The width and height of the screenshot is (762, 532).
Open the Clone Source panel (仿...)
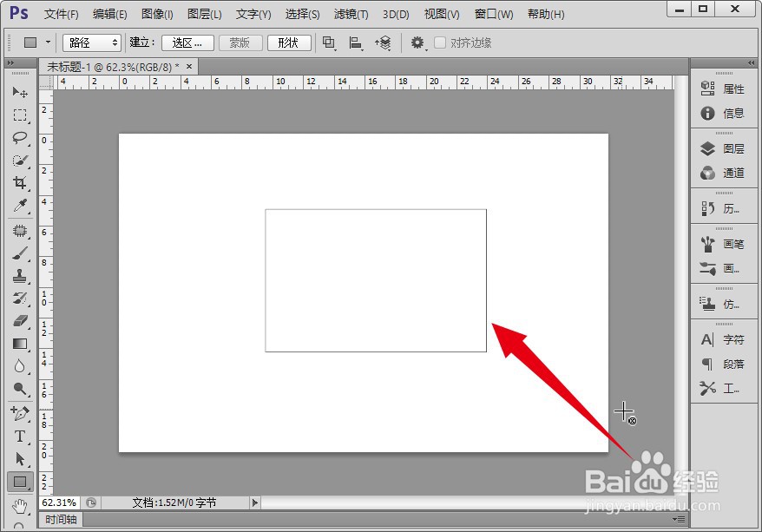720,304
